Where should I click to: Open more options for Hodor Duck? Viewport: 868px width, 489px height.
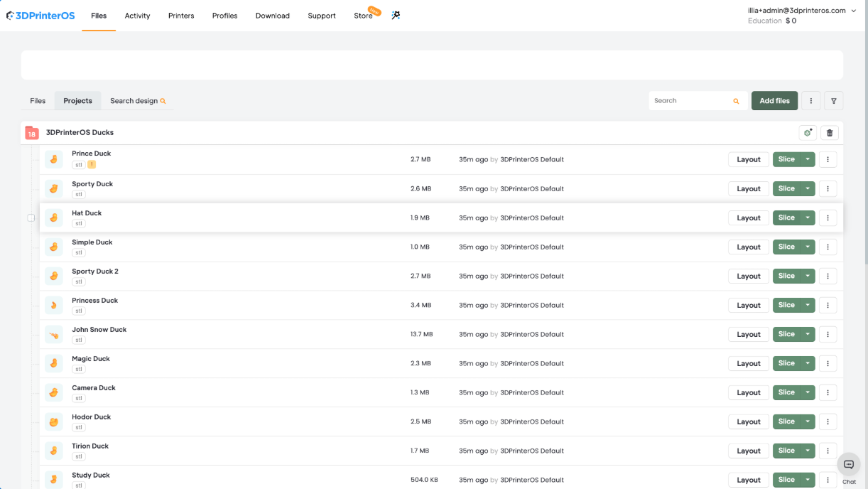[x=828, y=421]
